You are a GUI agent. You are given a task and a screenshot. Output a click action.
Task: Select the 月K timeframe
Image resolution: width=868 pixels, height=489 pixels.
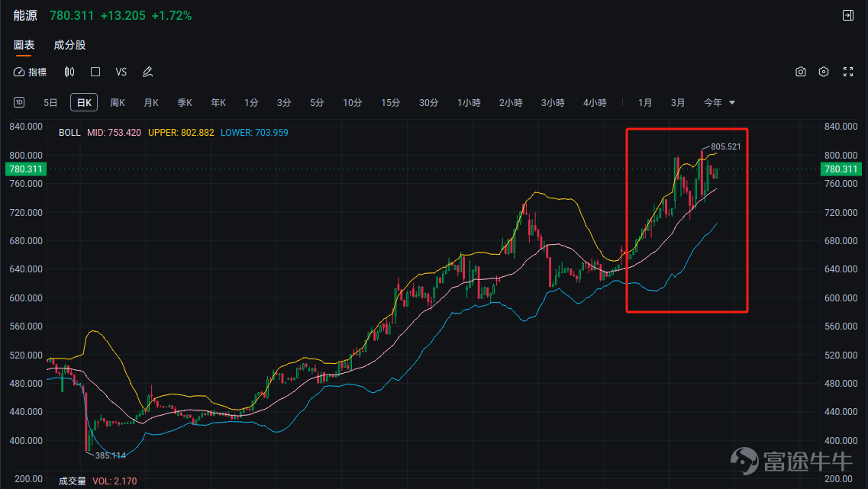point(151,103)
